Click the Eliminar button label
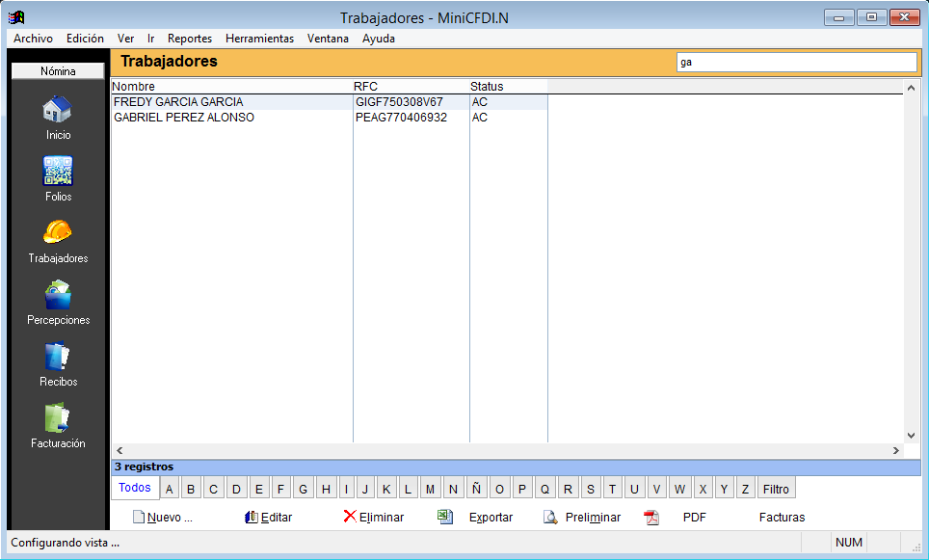929x560 pixels. coord(382,518)
